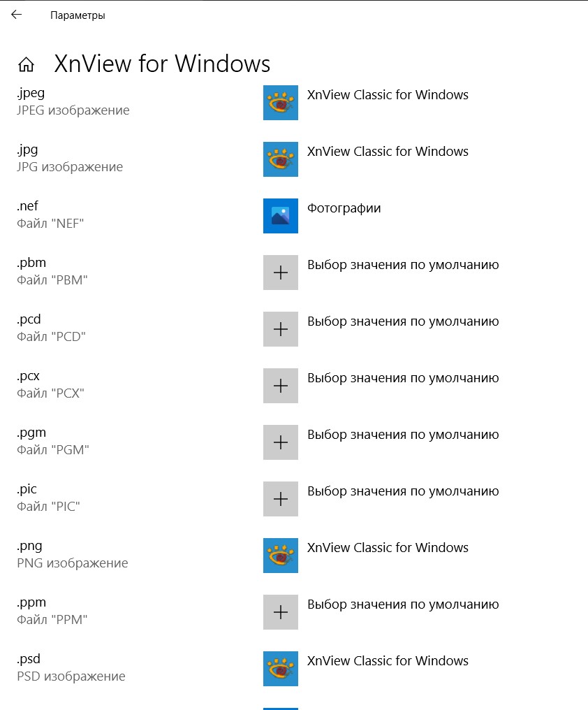Change the default app label for .jpeg
The width and height of the screenshot is (588, 710).
[388, 95]
